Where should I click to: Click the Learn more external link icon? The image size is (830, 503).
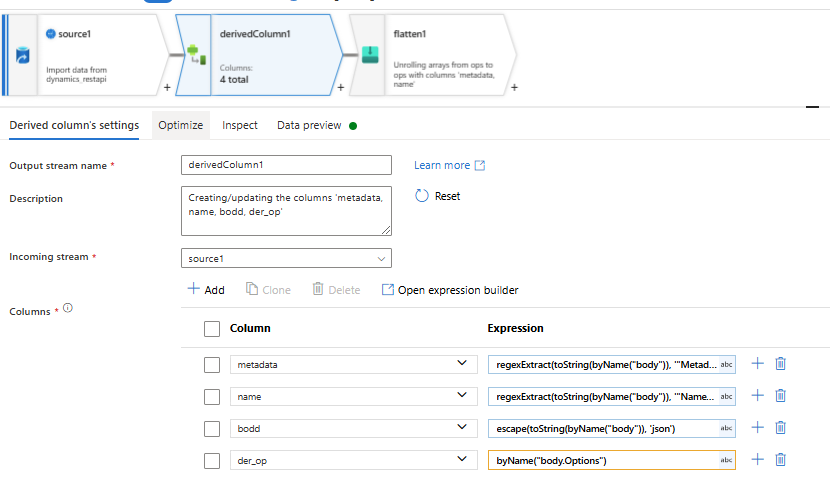pos(480,165)
